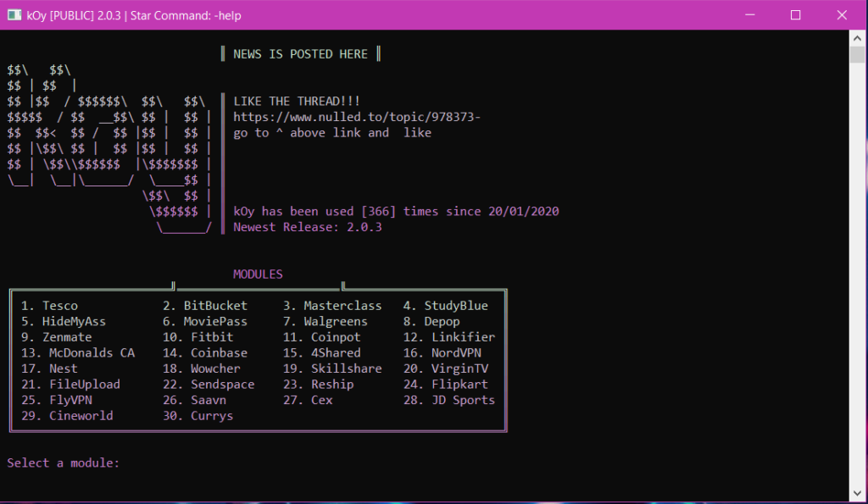Click module '25. FlyVPN'
This screenshot has width=868, height=504.
click(57, 400)
